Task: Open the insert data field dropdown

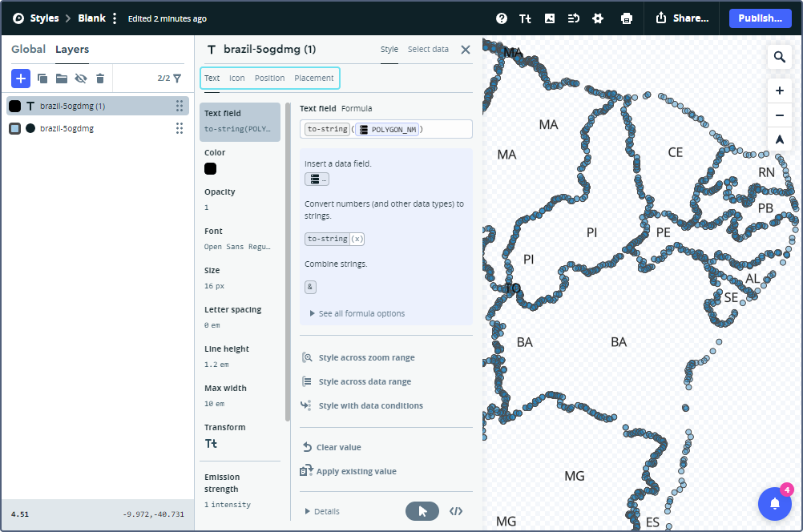Action: tap(317, 179)
